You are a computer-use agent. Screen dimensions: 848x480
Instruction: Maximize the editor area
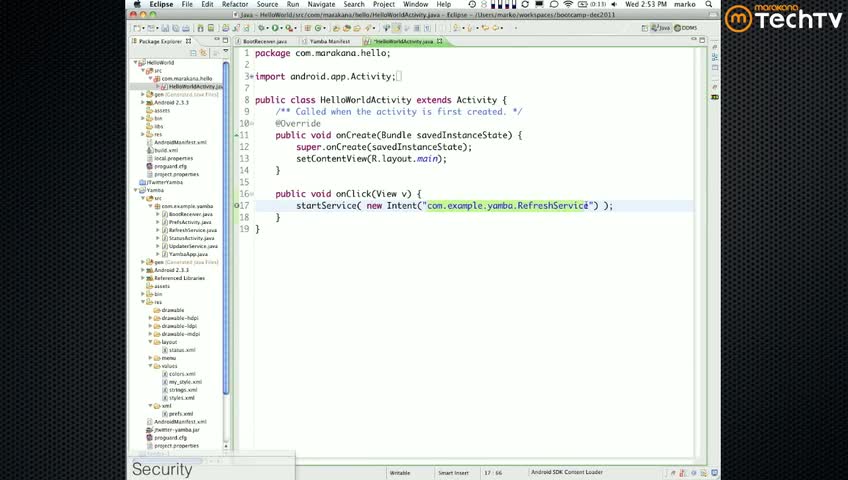pyautogui.click(x=702, y=40)
